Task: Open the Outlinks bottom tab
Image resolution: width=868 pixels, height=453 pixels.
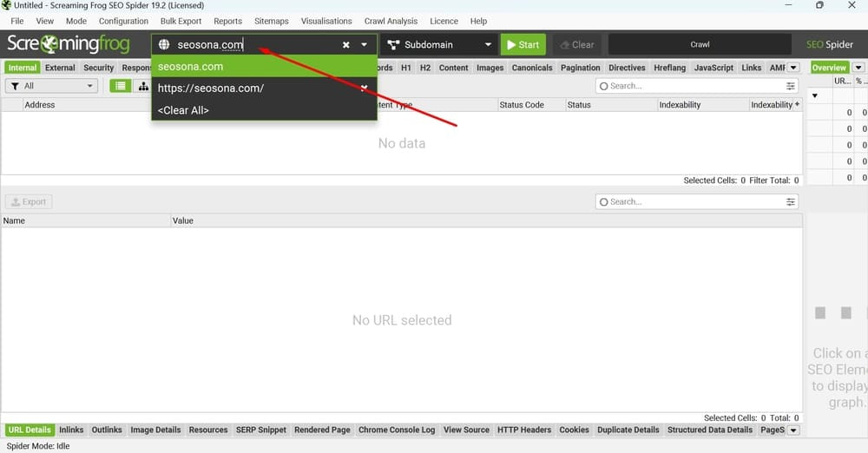Action: tap(107, 430)
